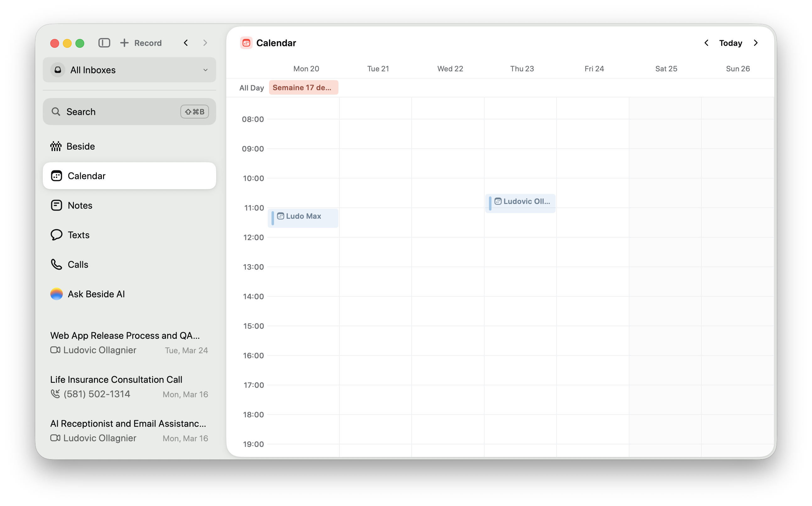Image resolution: width=812 pixels, height=506 pixels.
Task: Open Calls from the sidebar
Action: [x=129, y=264]
